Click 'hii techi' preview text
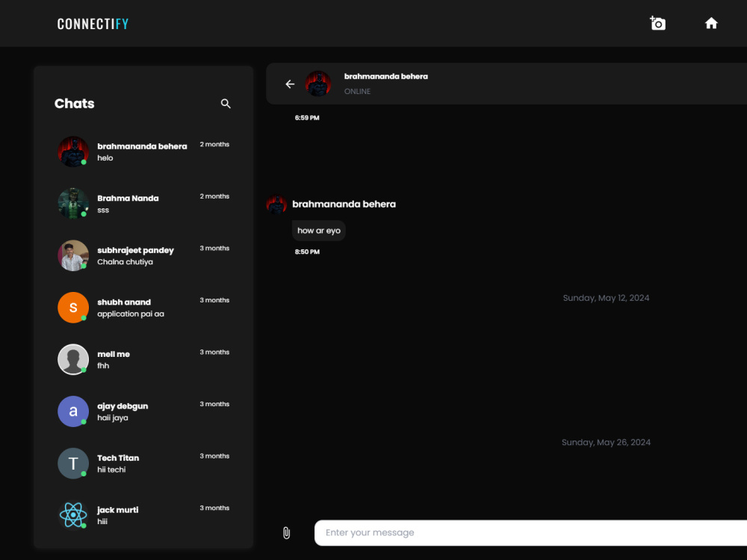 click(x=111, y=470)
